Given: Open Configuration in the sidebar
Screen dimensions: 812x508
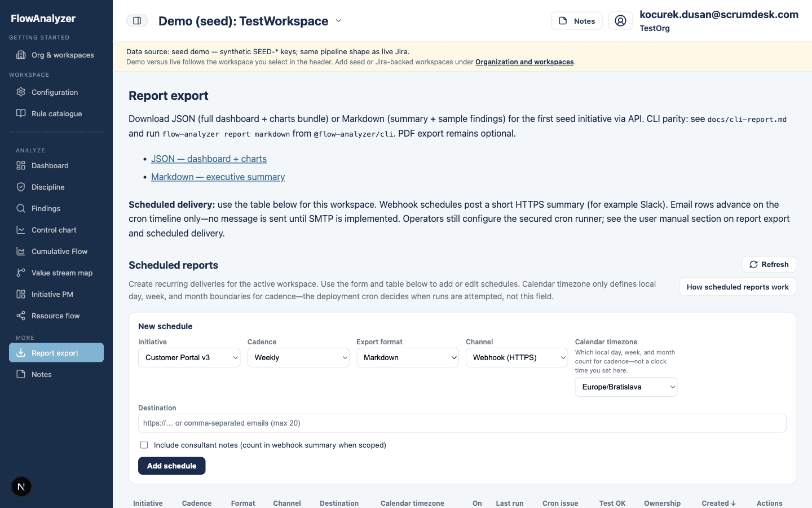Looking at the screenshot, I should point(56,92).
